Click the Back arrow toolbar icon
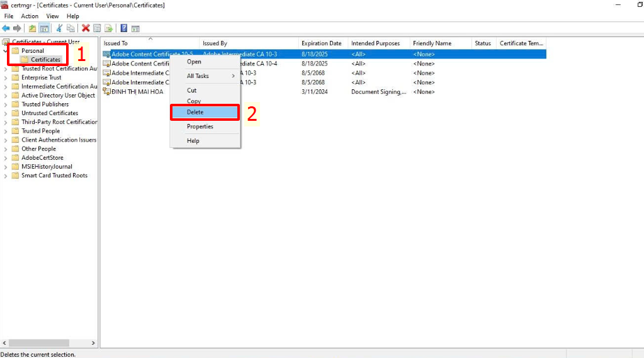644x358 pixels. 6,28
